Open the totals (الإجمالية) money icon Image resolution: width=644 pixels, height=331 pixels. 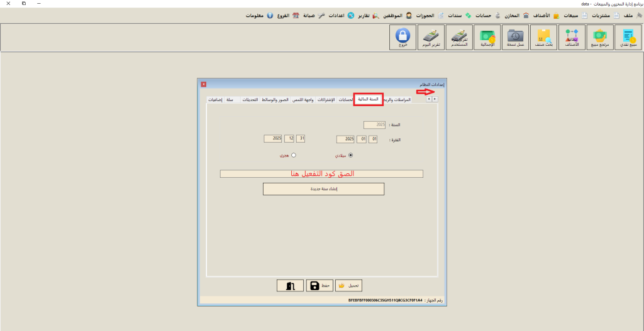coord(488,38)
